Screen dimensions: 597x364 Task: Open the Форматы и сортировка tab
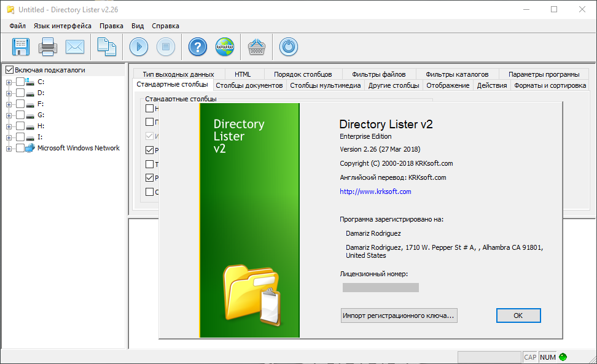(550, 85)
